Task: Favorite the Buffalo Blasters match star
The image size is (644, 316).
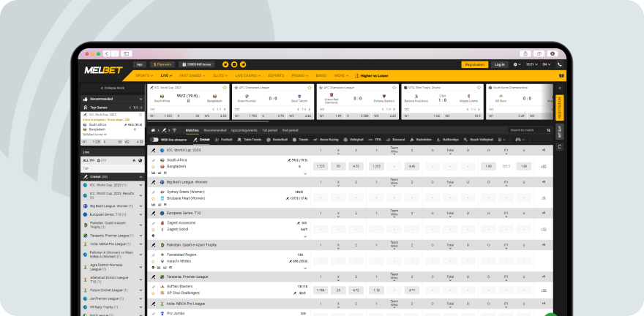Action: pos(153,293)
